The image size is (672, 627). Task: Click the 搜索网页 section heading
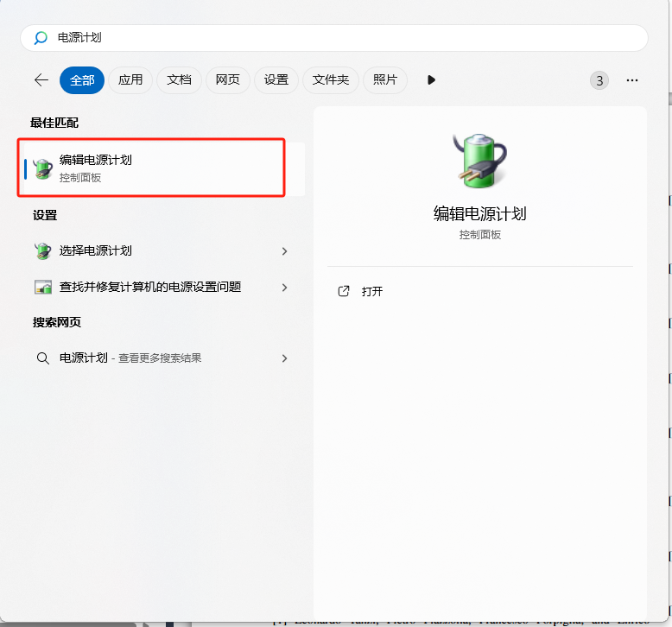coord(56,322)
